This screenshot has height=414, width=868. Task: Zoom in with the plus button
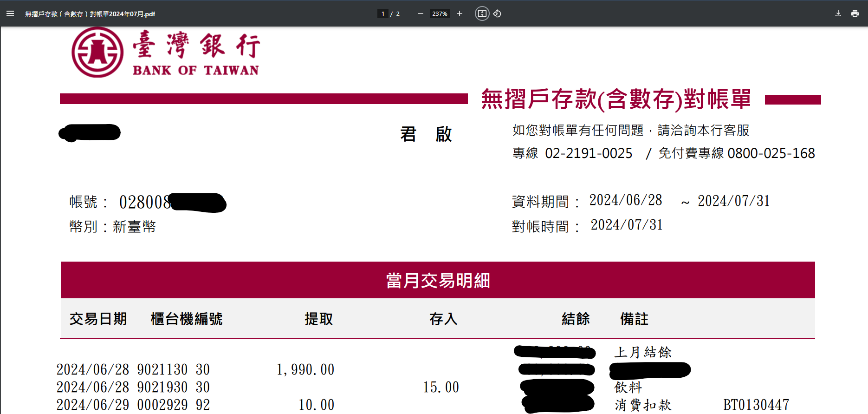pos(460,13)
